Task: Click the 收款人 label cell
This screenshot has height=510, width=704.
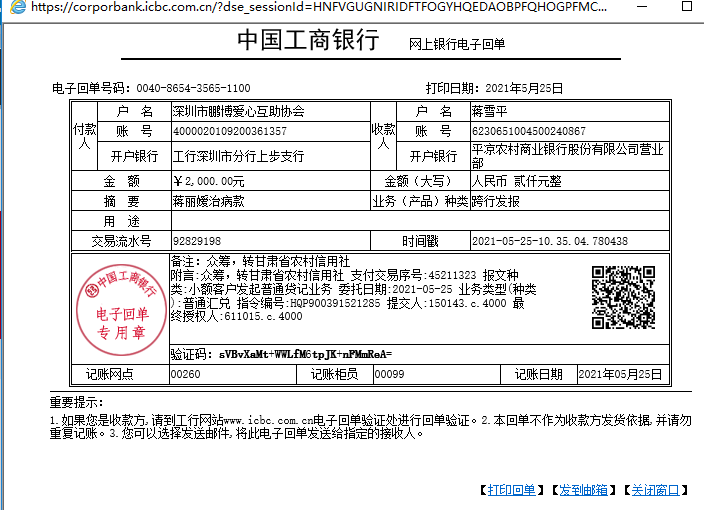Action: [x=383, y=136]
